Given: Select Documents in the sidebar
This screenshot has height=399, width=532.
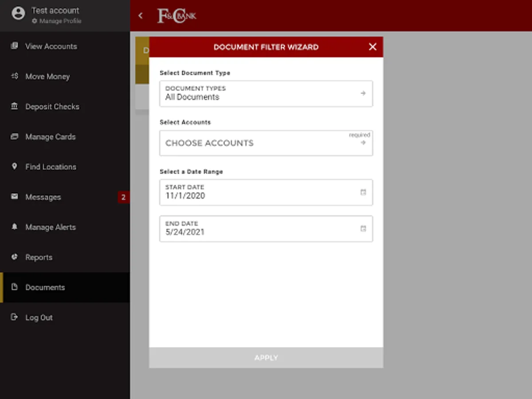Looking at the screenshot, I should pyautogui.click(x=65, y=287).
